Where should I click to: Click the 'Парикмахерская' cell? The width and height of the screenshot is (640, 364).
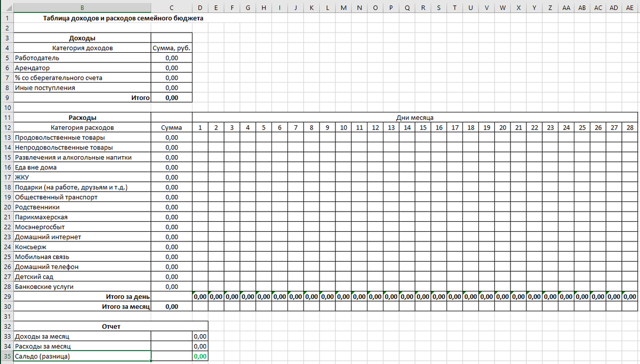click(82, 217)
